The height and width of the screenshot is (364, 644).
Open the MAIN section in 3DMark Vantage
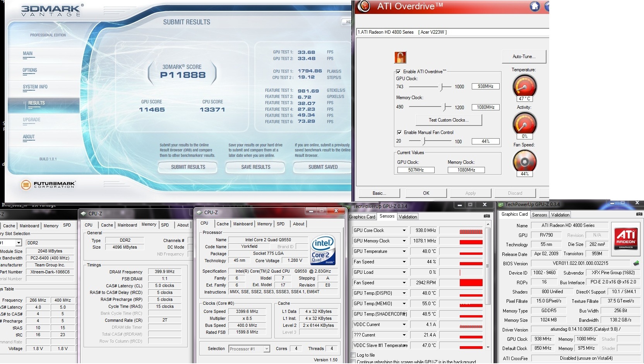(x=28, y=54)
